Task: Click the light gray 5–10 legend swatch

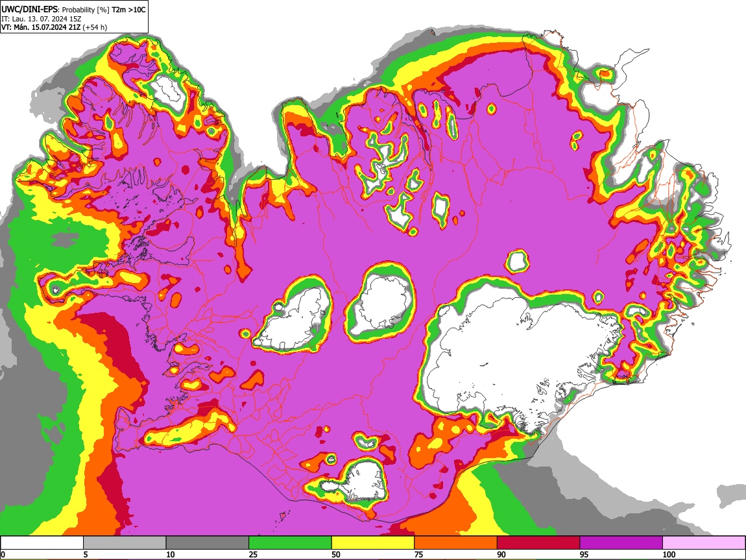Action: point(125,542)
